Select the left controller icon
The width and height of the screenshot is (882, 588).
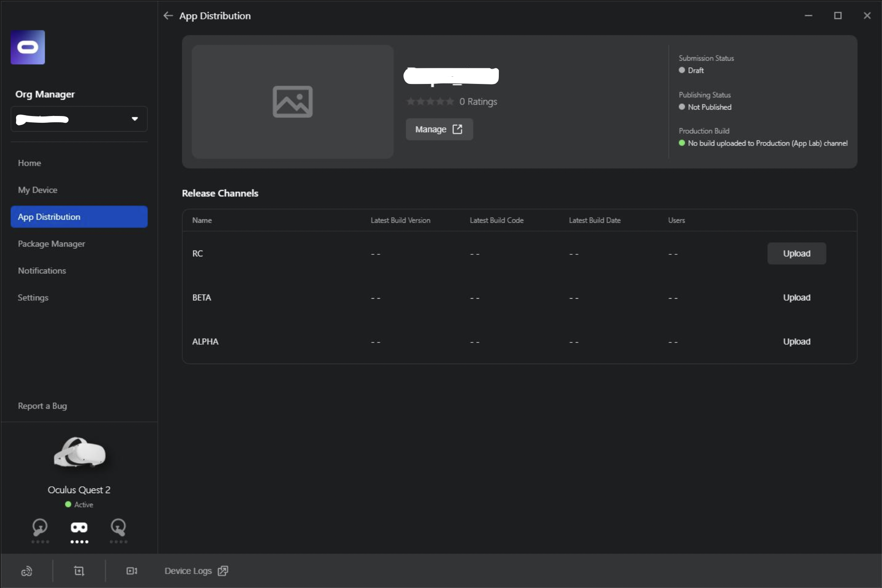point(40,527)
